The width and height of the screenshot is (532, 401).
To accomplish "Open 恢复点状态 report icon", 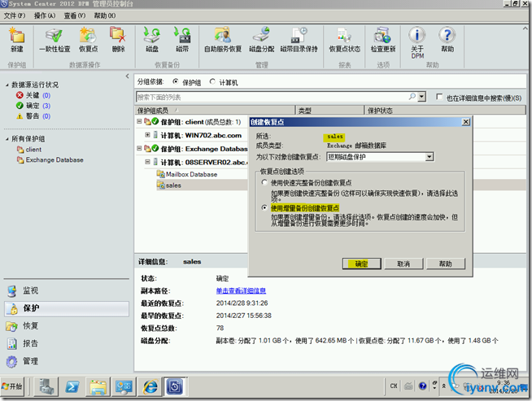I will click(x=345, y=40).
